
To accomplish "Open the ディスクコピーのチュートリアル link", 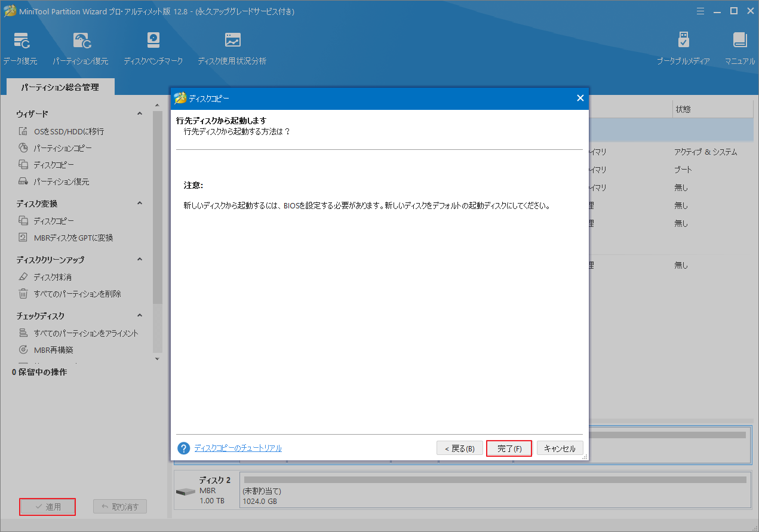I will point(238,448).
